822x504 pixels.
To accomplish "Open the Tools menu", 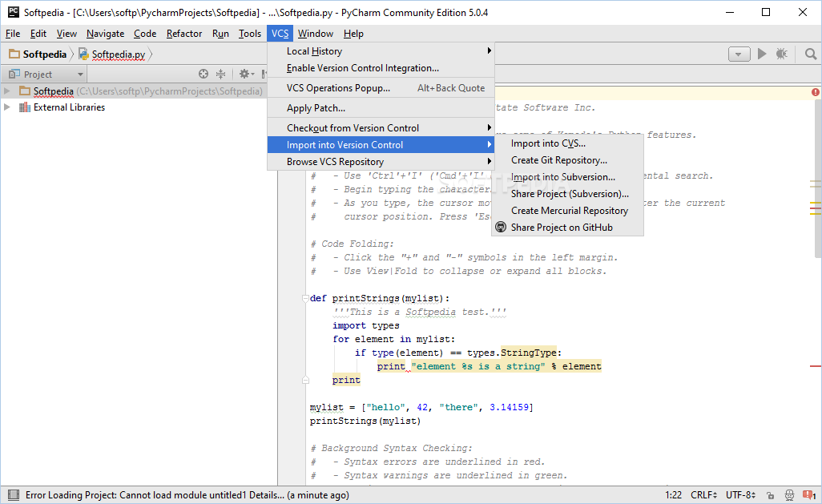I will pyautogui.click(x=249, y=34).
